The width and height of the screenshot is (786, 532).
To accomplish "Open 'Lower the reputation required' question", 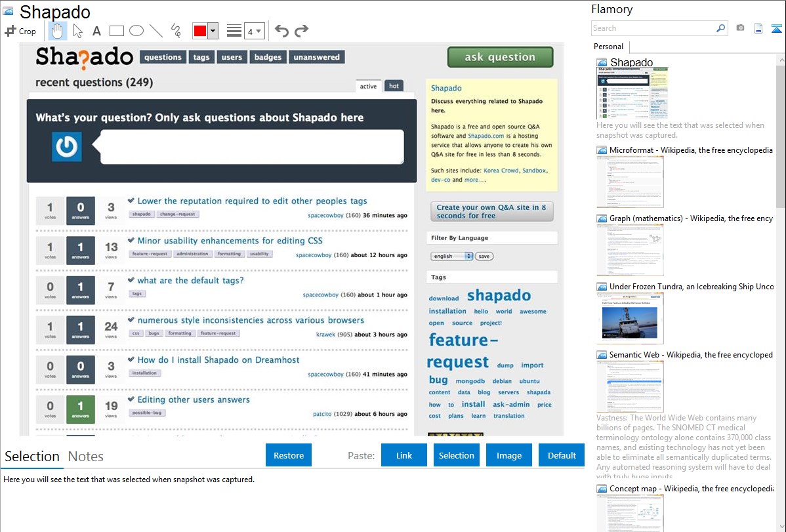I will [252, 201].
